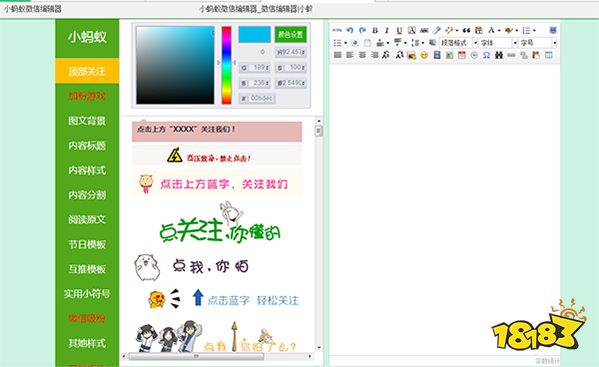Open search and replace binoculars icon
This screenshot has width=599, height=367.
(499, 55)
